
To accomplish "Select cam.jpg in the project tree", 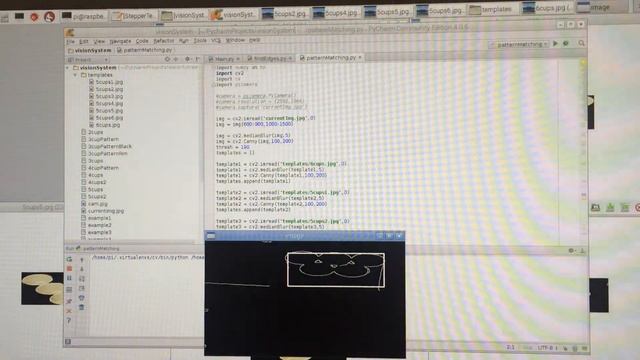I will (94, 204).
